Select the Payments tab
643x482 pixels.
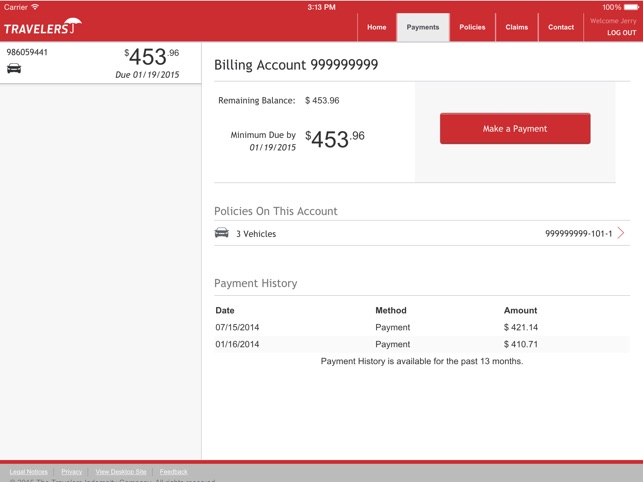[423, 27]
